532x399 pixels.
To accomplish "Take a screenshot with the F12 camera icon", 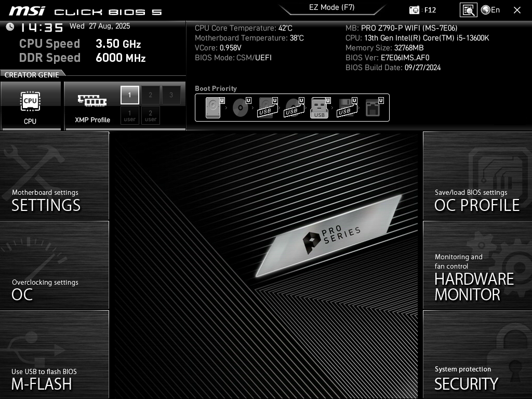I will 414,10.
